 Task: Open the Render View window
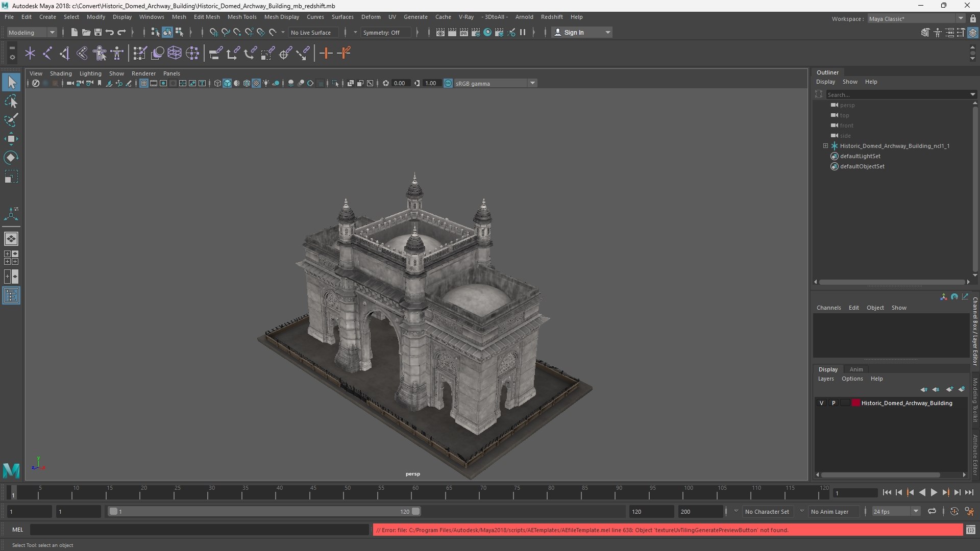pos(440,32)
